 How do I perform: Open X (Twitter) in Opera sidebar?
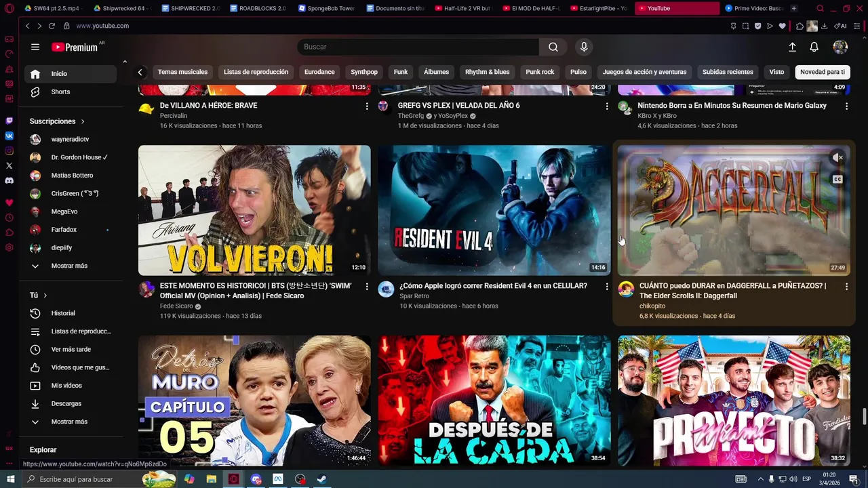pos(9,165)
